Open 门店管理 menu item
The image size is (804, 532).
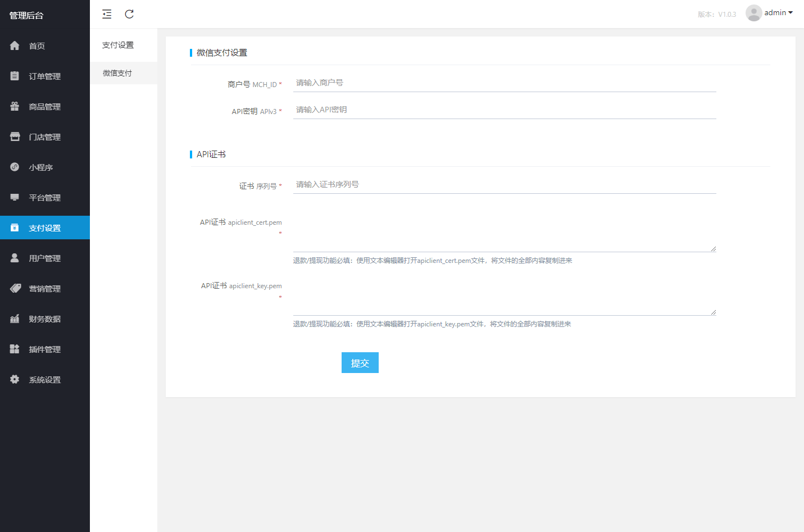tap(45, 137)
